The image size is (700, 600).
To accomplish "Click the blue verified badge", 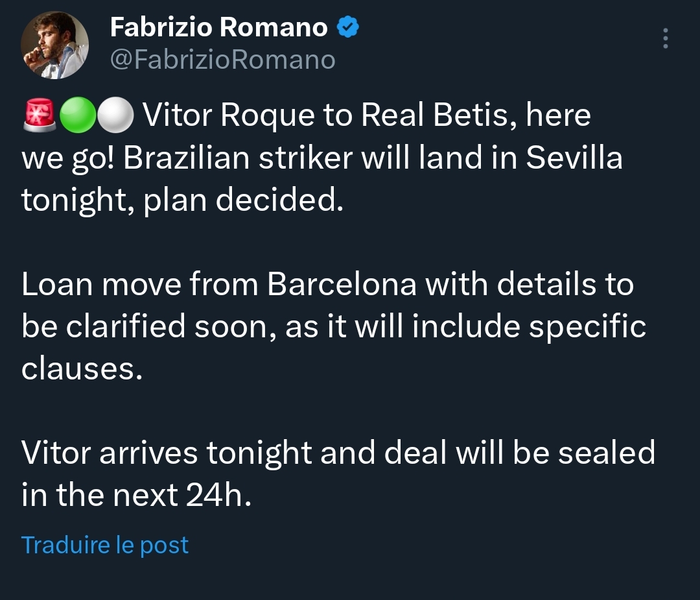I will click(x=347, y=27).
